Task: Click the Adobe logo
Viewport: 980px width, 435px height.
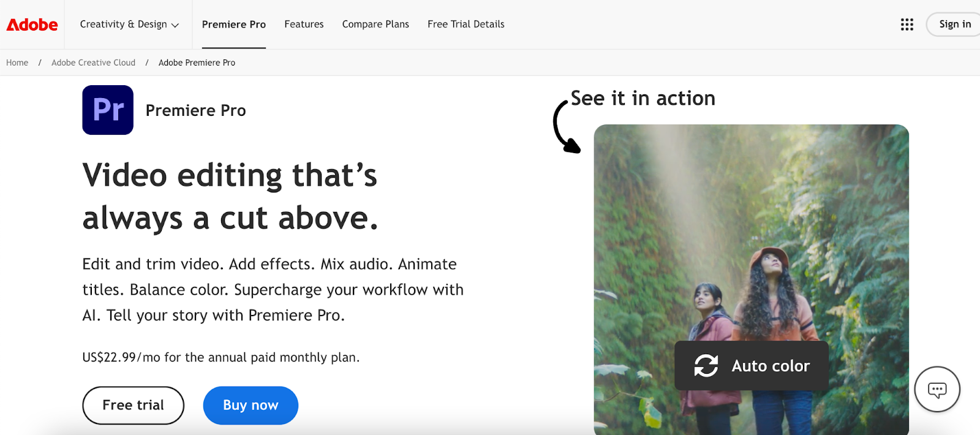Action: click(32, 25)
